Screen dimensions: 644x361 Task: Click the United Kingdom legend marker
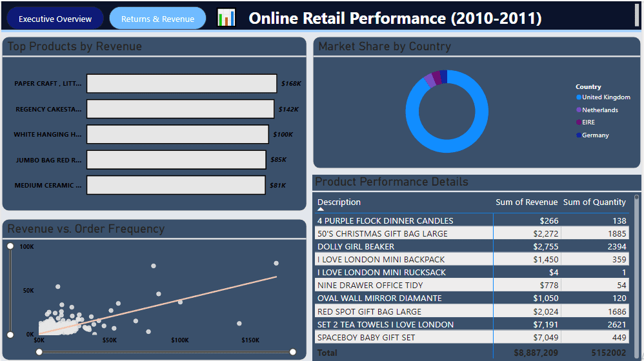click(x=579, y=97)
